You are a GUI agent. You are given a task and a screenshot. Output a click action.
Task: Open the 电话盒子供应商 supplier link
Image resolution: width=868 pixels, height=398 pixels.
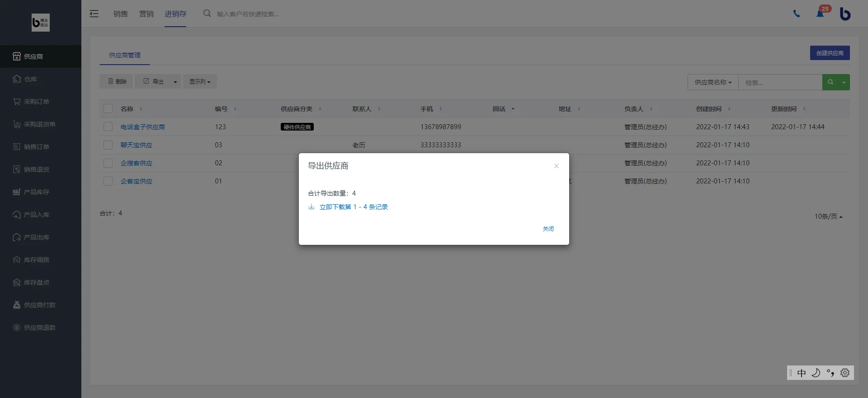pos(143,127)
